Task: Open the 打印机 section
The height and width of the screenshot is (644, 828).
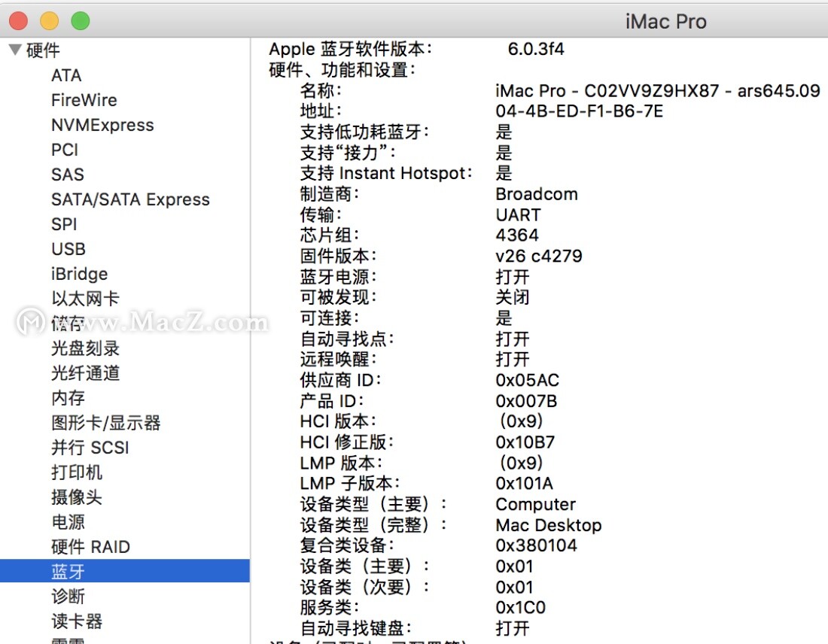Action: pyautogui.click(x=77, y=472)
